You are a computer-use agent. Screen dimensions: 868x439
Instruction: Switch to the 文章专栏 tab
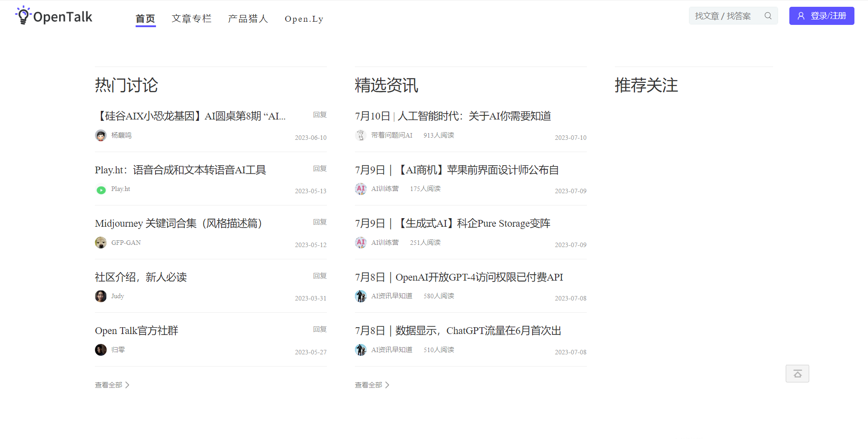tap(191, 19)
